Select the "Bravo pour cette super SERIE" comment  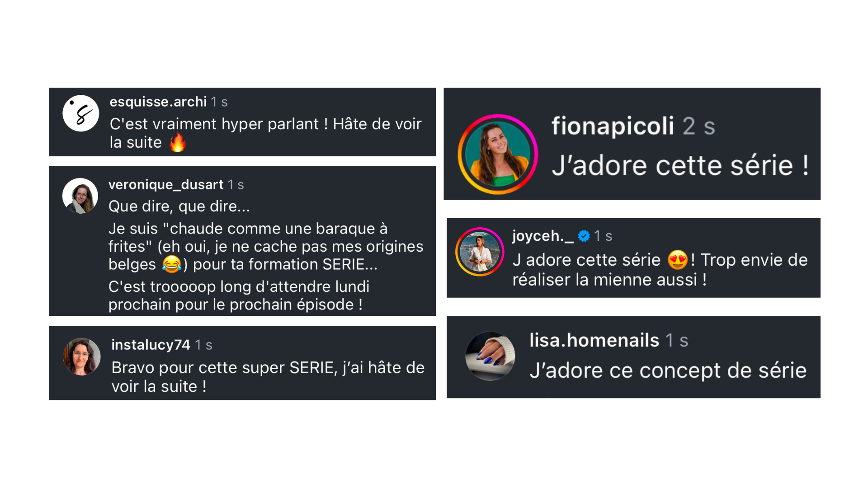268,377
